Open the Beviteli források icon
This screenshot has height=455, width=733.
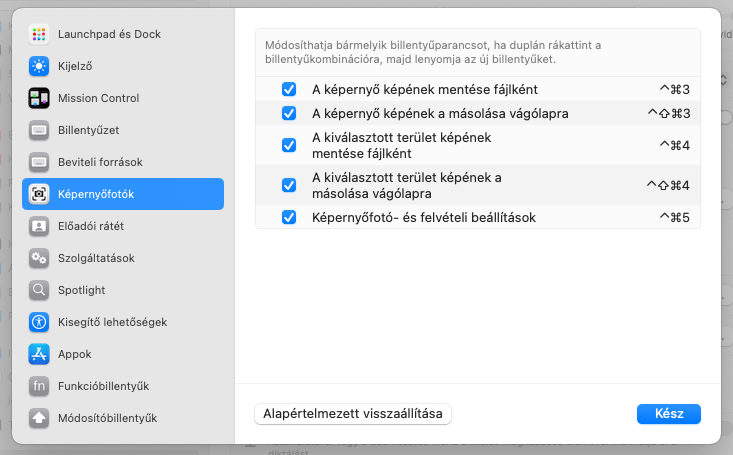pos(39,162)
